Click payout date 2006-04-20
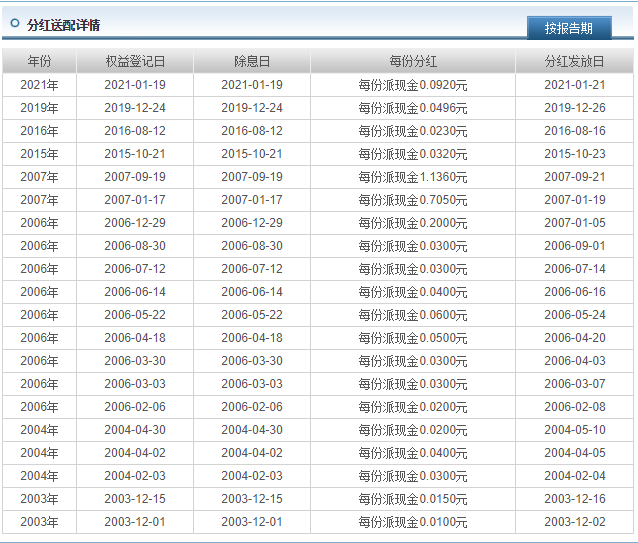The height and width of the screenshot is (543, 638). (575, 338)
